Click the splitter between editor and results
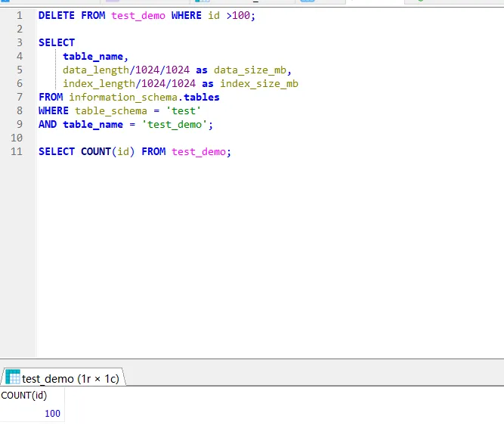 252,361
